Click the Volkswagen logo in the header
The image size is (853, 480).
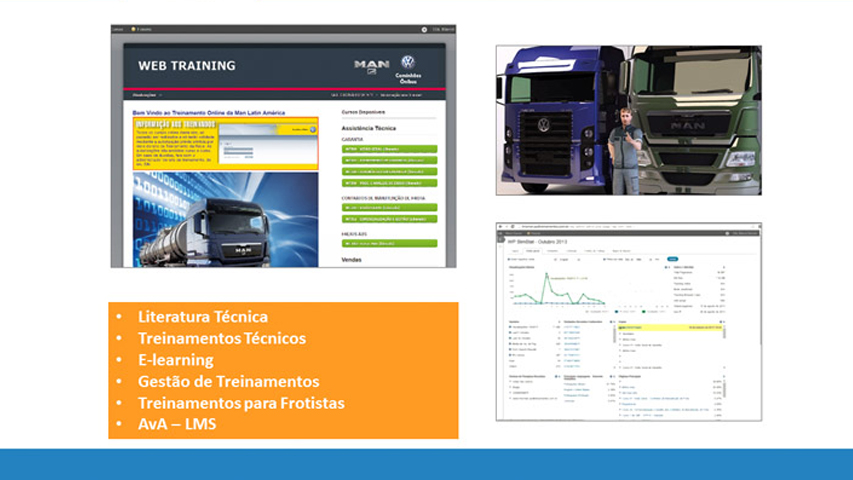(x=407, y=63)
